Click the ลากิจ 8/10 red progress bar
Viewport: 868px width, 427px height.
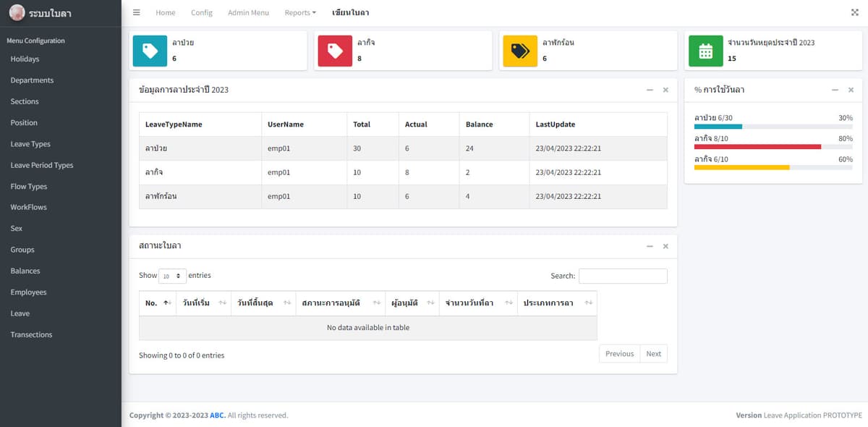point(773,147)
